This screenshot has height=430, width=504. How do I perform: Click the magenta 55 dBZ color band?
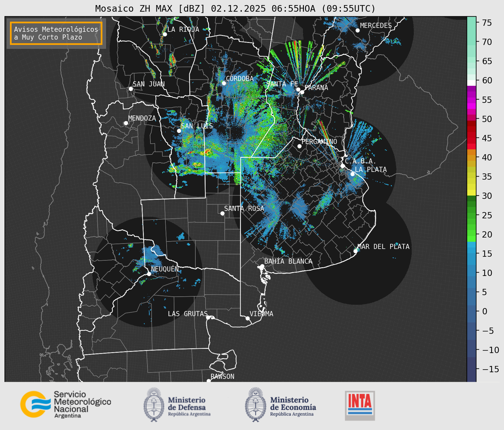(x=471, y=100)
